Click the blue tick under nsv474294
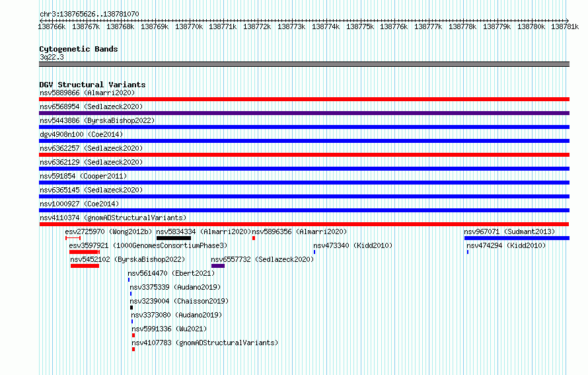The height and width of the screenshot is (375, 588). click(x=468, y=252)
